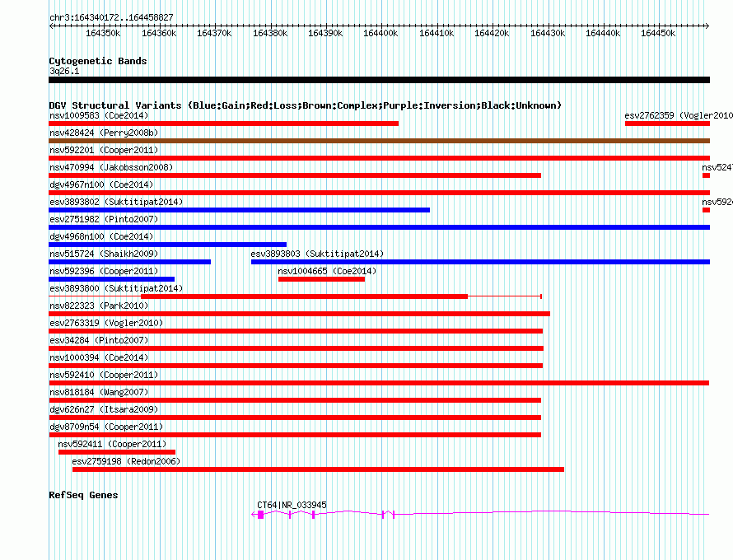733x560 pixels.
Task: Select the CT64 gene's leftmost magenta exon block
Action: (x=261, y=515)
